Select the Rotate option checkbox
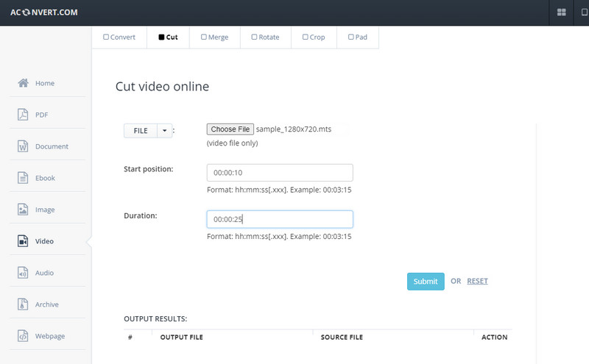The width and height of the screenshot is (589, 364). click(x=254, y=37)
